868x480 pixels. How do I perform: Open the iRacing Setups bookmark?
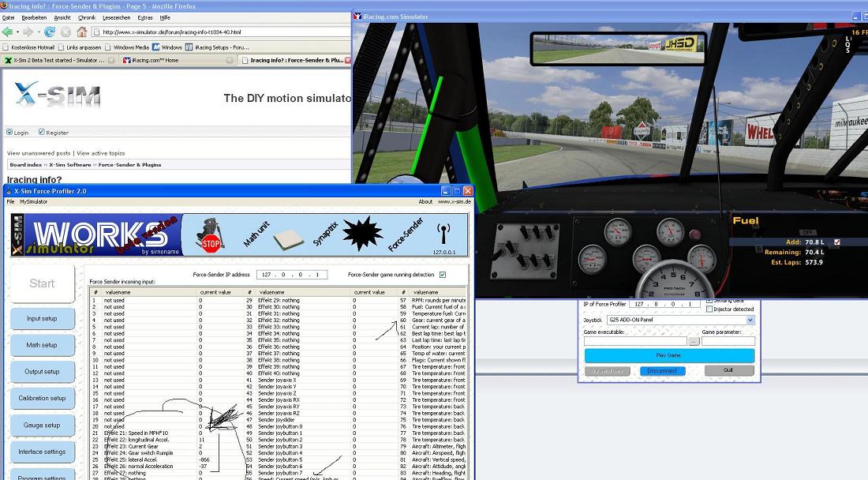(217, 47)
